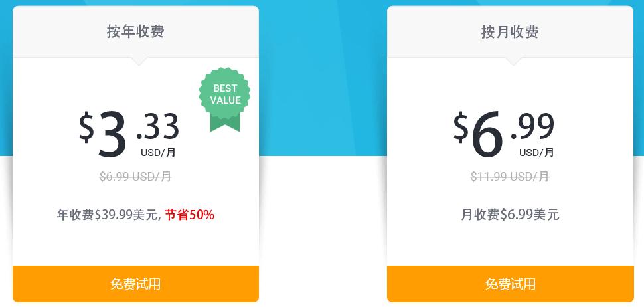The height and width of the screenshot is (307, 644).
Task: Click the dollar sign before the large 3
Action: pyautogui.click(x=87, y=126)
